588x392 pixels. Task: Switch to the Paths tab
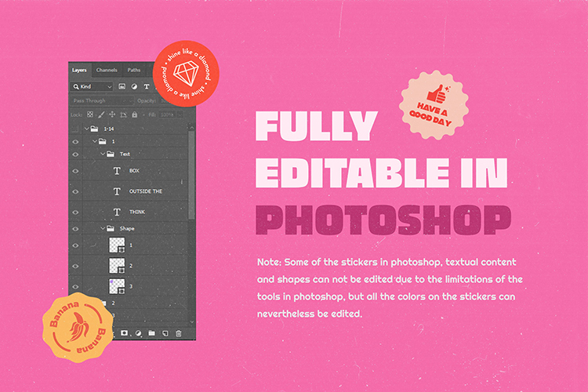pyautogui.click(x=134, y=70)
